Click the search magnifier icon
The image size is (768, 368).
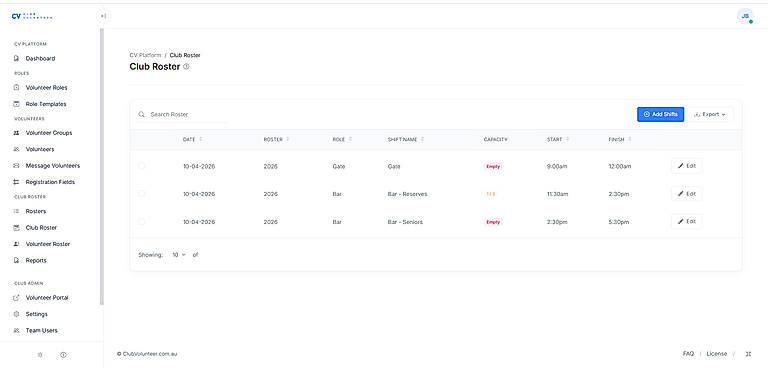142,114
